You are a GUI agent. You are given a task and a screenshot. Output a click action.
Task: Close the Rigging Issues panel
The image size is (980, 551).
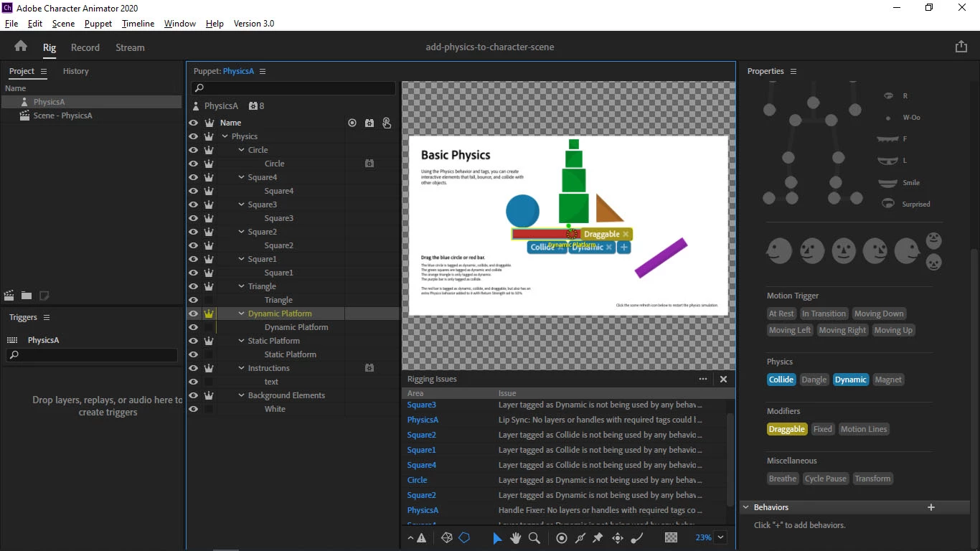click(723, 379)
